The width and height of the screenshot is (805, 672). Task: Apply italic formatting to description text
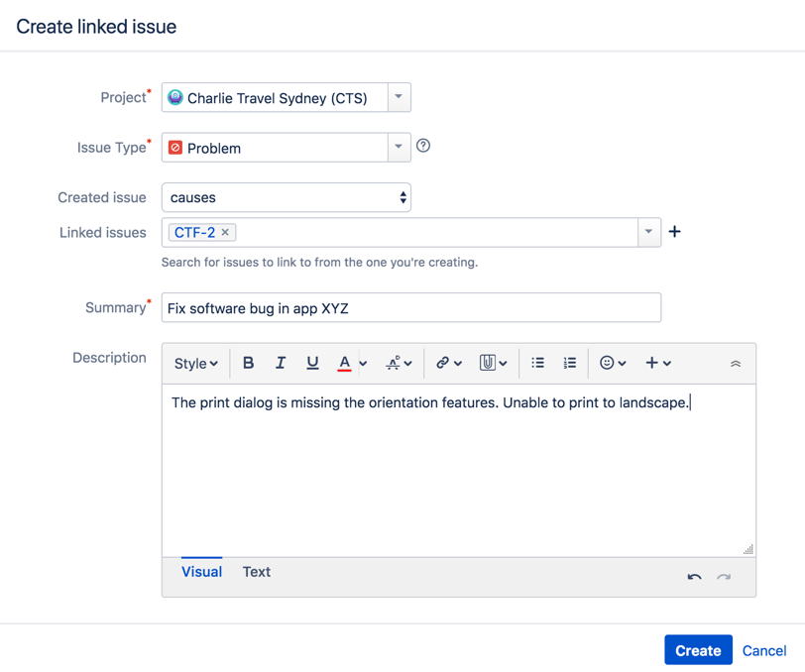coord(281,363)
